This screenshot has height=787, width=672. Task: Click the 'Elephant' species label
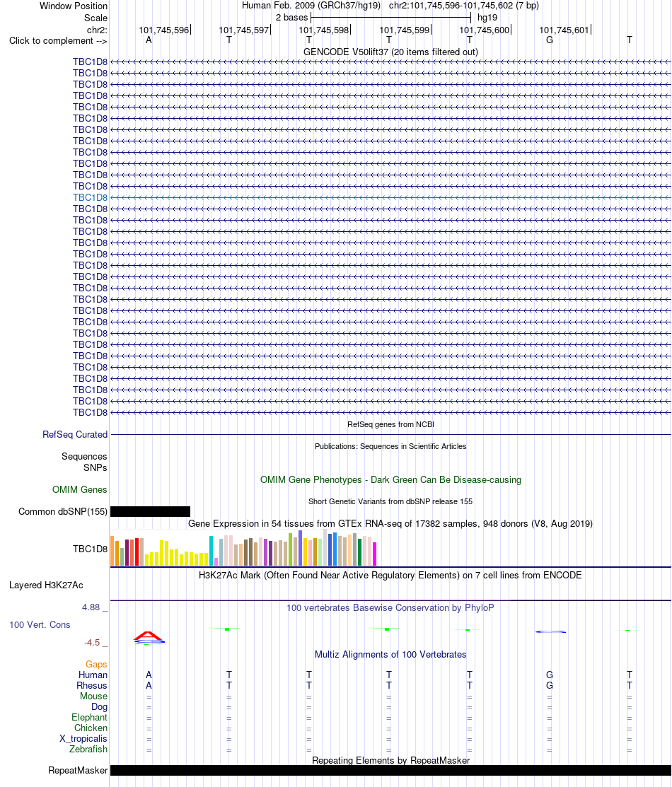[x=89, y=718]
